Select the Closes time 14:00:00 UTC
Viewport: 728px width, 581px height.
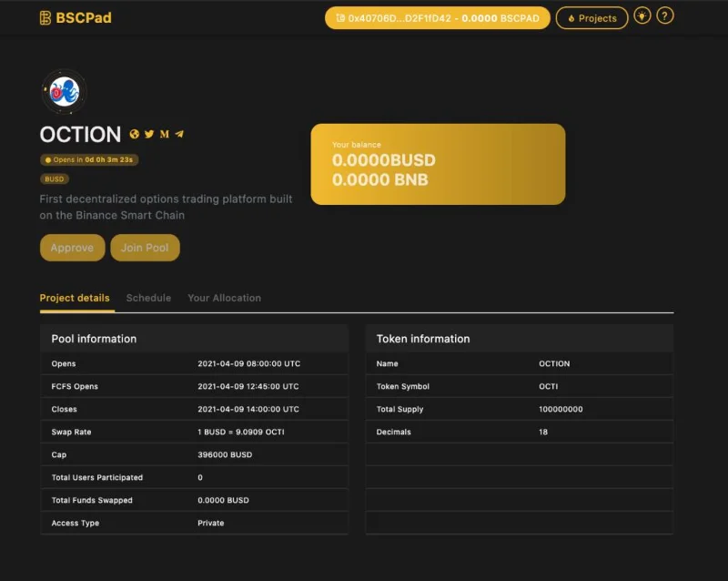click(x=248, y=409)
